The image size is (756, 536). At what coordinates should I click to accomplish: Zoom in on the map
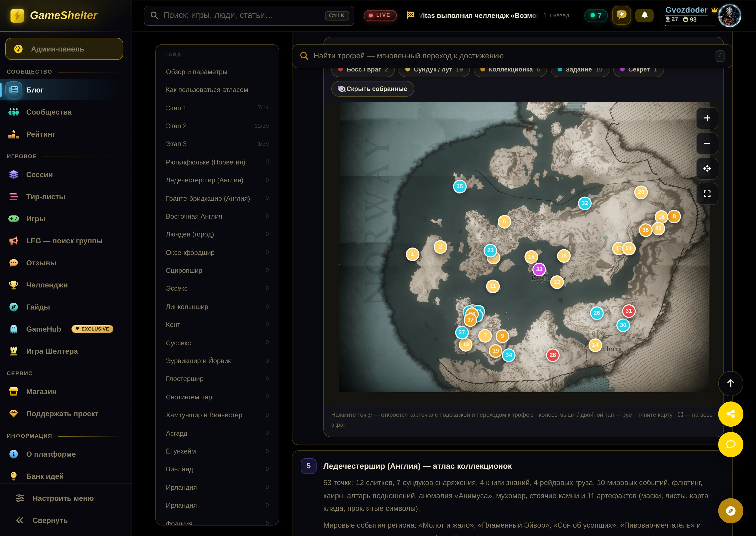click(x=707, y=118)
